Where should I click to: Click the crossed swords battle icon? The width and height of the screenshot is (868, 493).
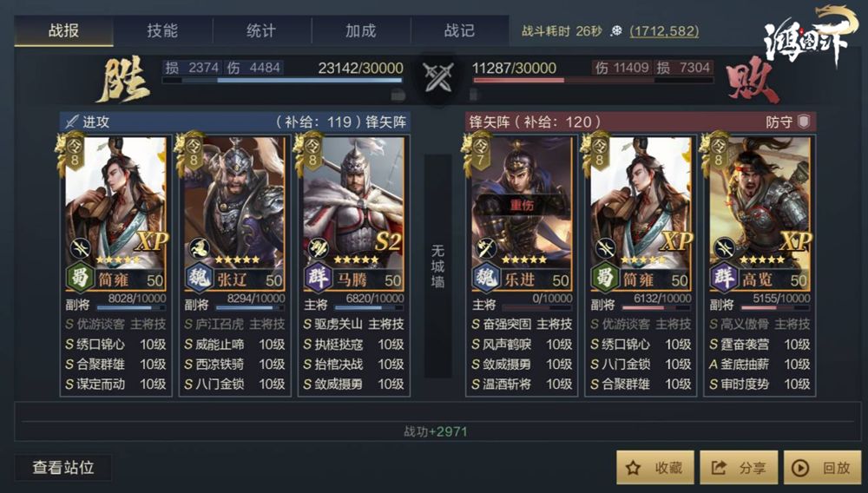[x=437, y=77]
